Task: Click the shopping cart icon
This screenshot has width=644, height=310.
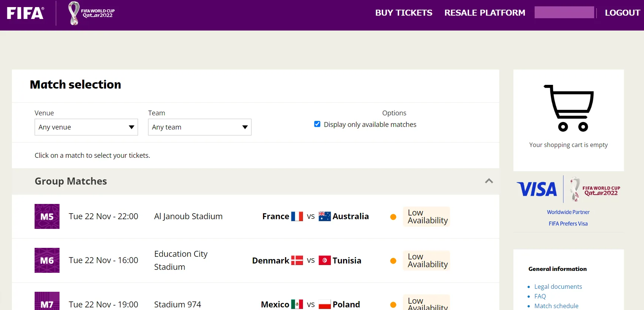Action: tap(569, 108)
